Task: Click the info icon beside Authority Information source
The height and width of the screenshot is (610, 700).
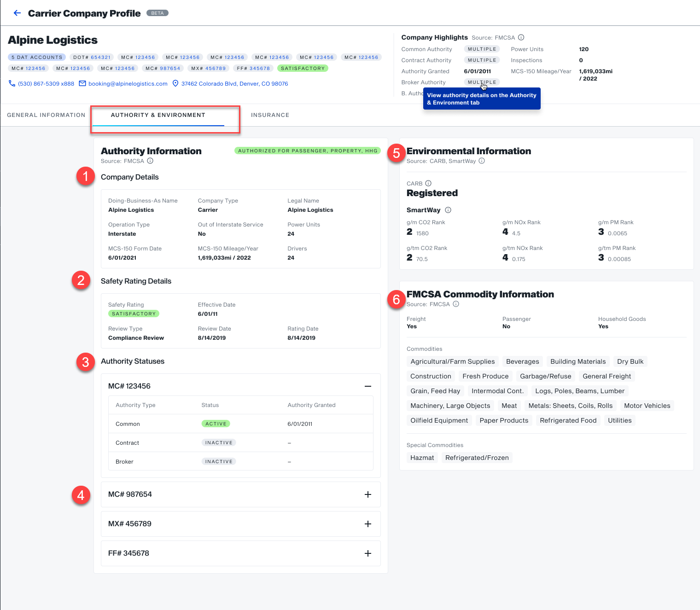Action: [x=150, y=161]
